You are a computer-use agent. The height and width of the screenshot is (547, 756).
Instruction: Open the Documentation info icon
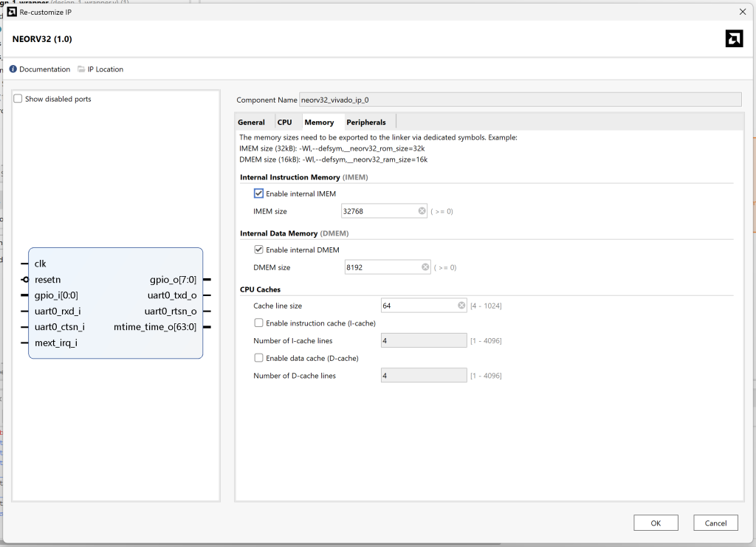[x=13, y=69]
